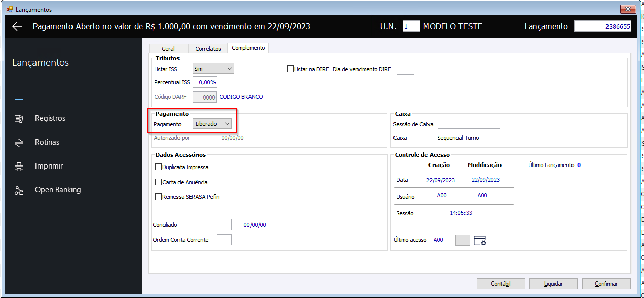
Task: Focus the Conciliado date field 00/00/00
Action: [x=255, y=225]
